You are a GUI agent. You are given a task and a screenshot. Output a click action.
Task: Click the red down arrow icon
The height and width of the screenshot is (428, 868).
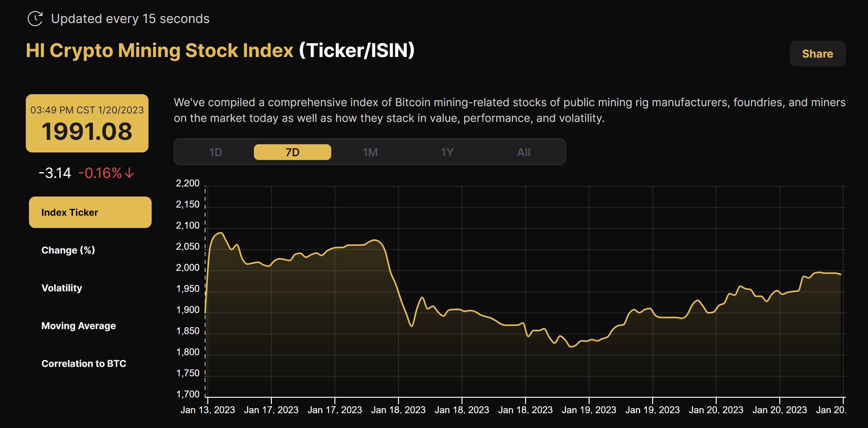coord(129,173)
